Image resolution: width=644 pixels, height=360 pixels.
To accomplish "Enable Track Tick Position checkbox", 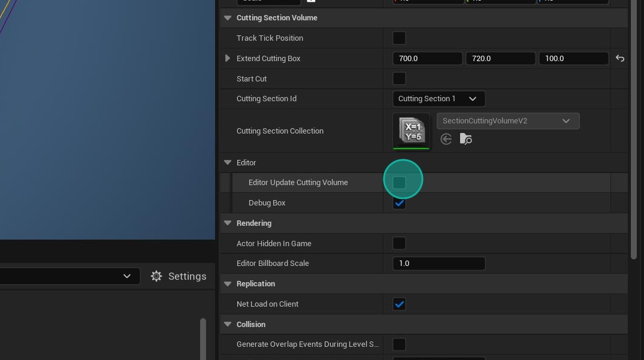I will pyautogui.click(x=399, y=38).
